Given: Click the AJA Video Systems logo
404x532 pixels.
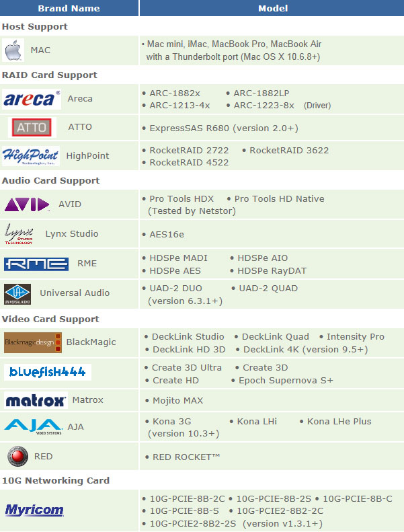Looking at the screenshot, I should pos(33,427).
